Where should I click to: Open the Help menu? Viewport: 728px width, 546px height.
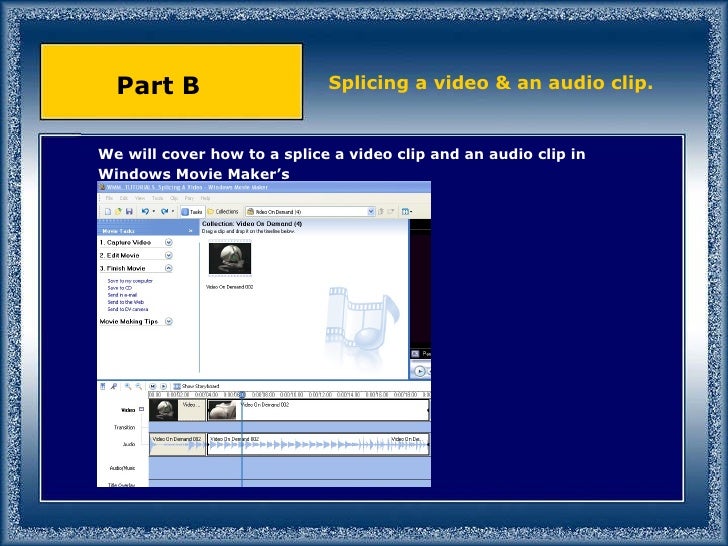[206, 198]
